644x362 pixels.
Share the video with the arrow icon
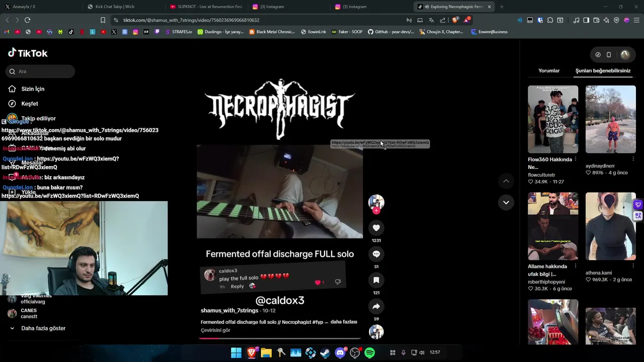tap(376, 306)
